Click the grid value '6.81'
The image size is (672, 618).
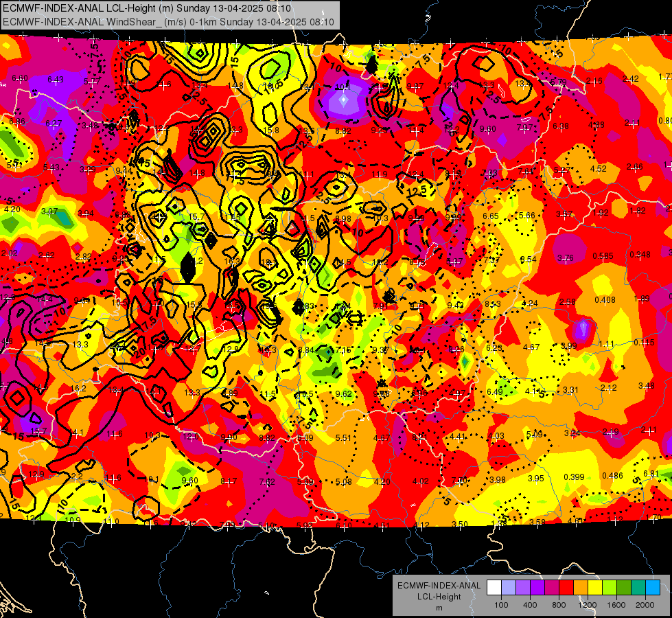click(651, 474)
